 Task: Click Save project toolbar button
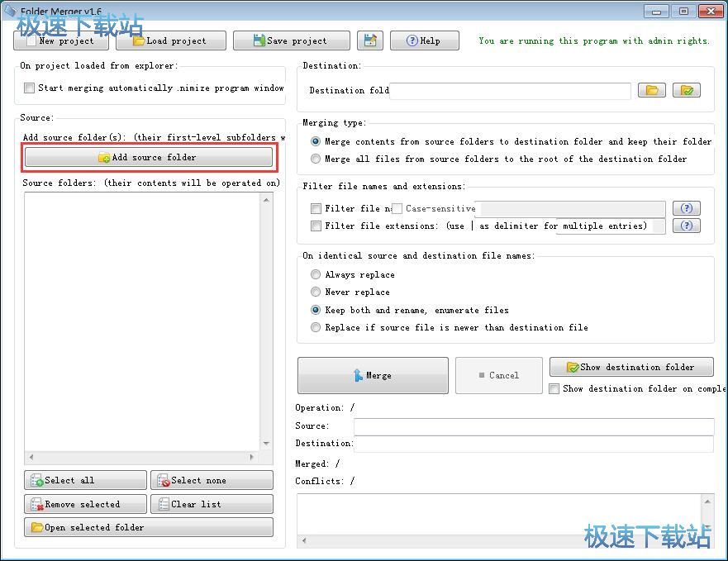pyautogui.click(x=292, y=40)
